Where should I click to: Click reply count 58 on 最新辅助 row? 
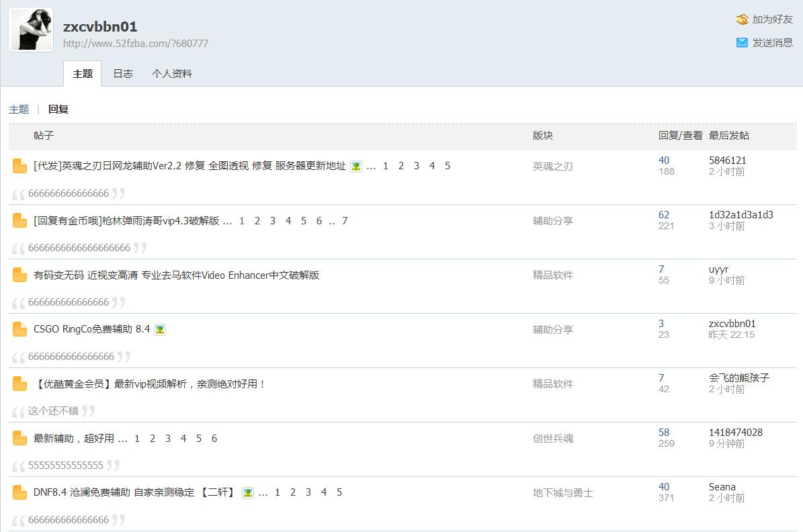coord(664,432)
